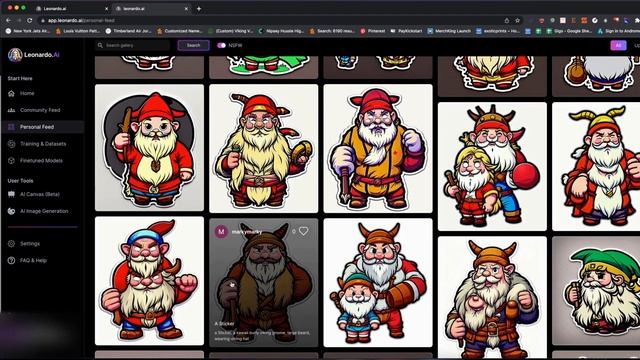Image resolution: width=640 pixels, height=360 pixels.
Task: Go back in the browser
Action: [x=9, y=20]
